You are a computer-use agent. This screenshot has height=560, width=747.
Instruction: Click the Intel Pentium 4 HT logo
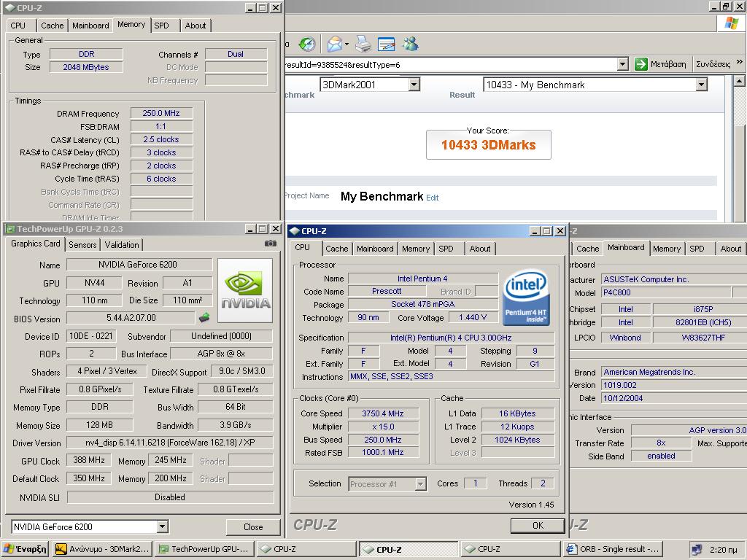(527, 298)
